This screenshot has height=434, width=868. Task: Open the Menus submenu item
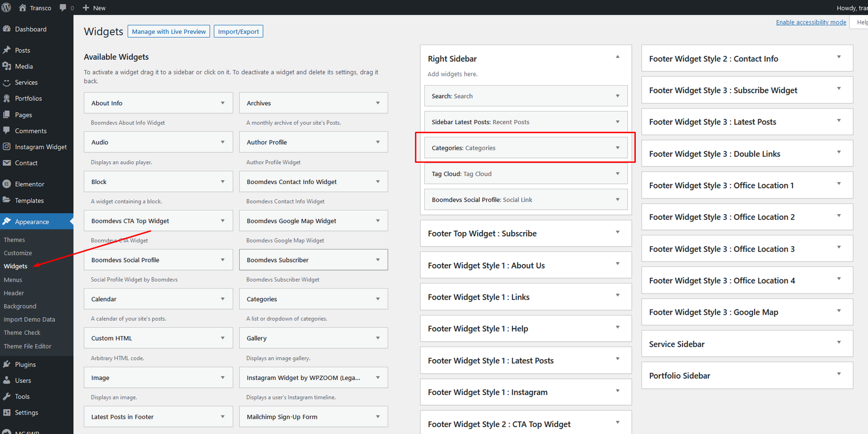tap(13, 280)
